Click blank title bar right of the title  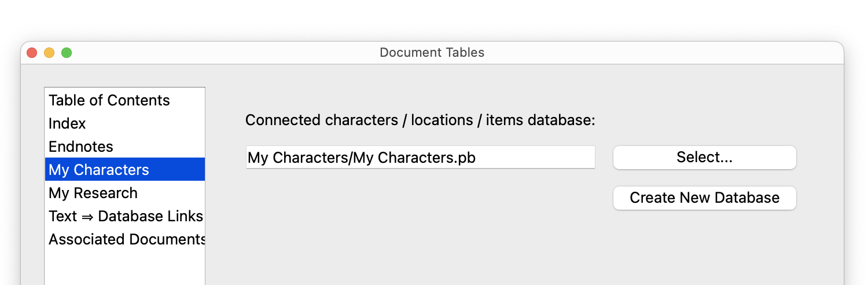[x=665, y=53]
